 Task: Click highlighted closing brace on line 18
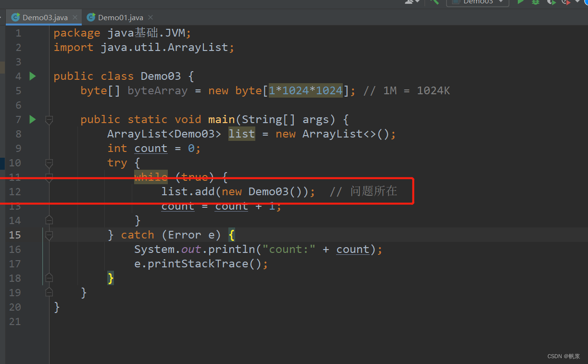111,278
